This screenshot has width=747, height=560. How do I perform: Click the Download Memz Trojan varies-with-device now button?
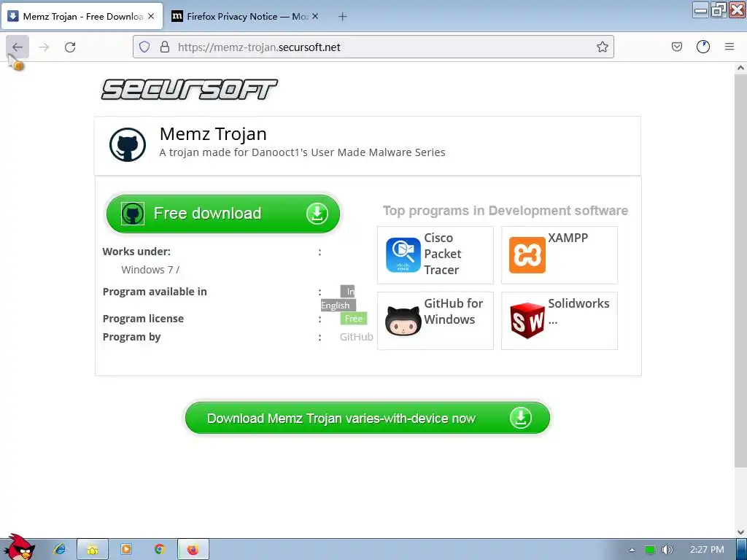click(x=368, y=418)
